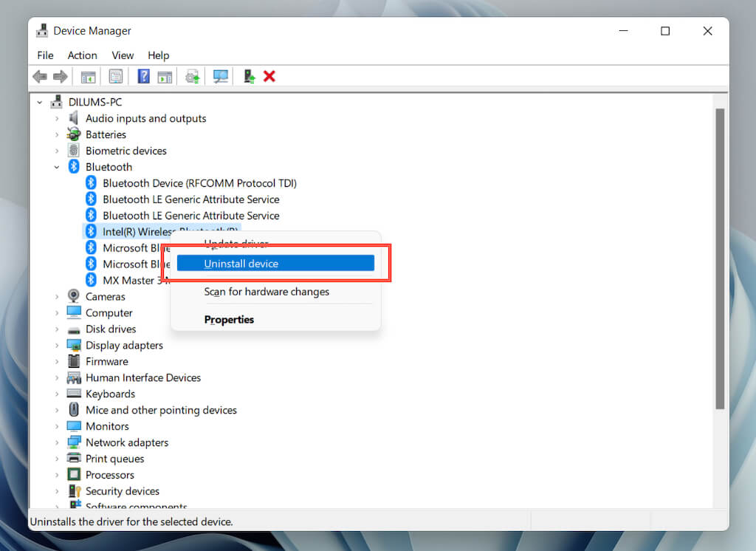Expand the Batteries category arrow

57,134
